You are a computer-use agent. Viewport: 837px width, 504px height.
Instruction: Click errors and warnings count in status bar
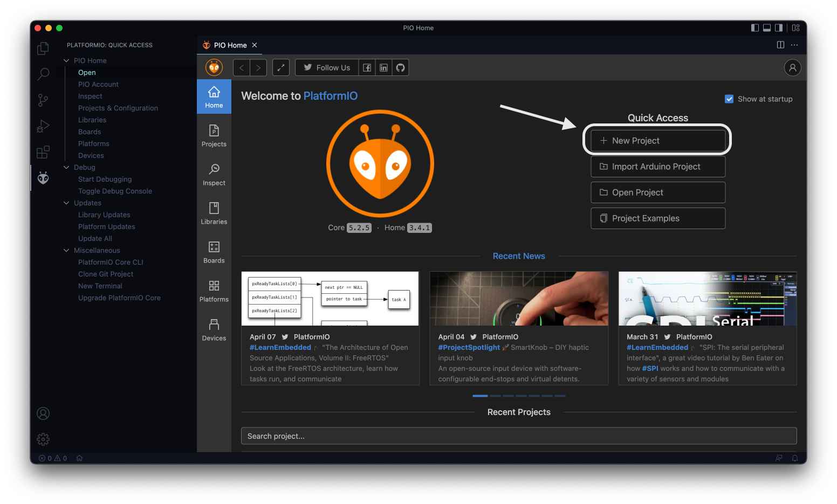(53, 458)
